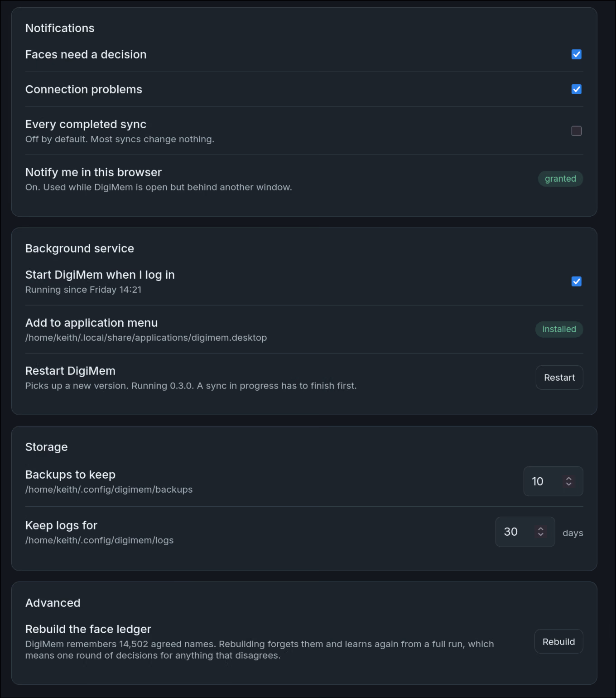This screenshot has height=698, width=616.
Task: Uncheck the Faces need a decision checkbox
Action: pyautogui.click(x=576, y=54)
